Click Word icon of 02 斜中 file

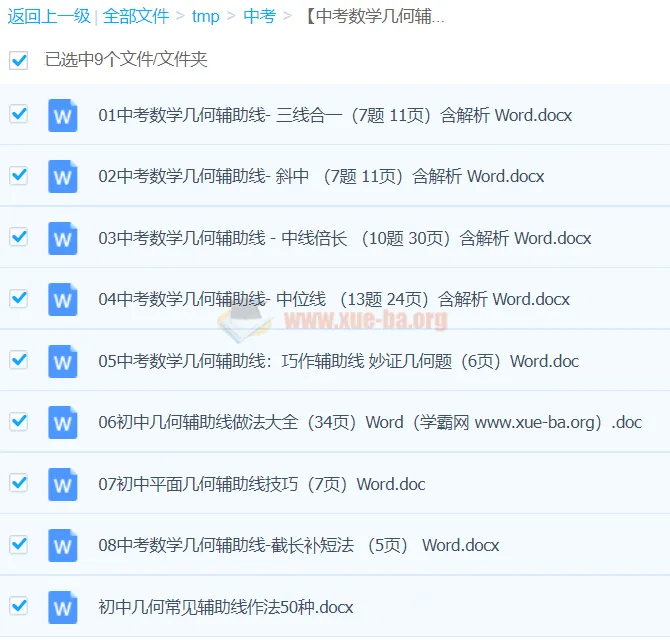62,177
